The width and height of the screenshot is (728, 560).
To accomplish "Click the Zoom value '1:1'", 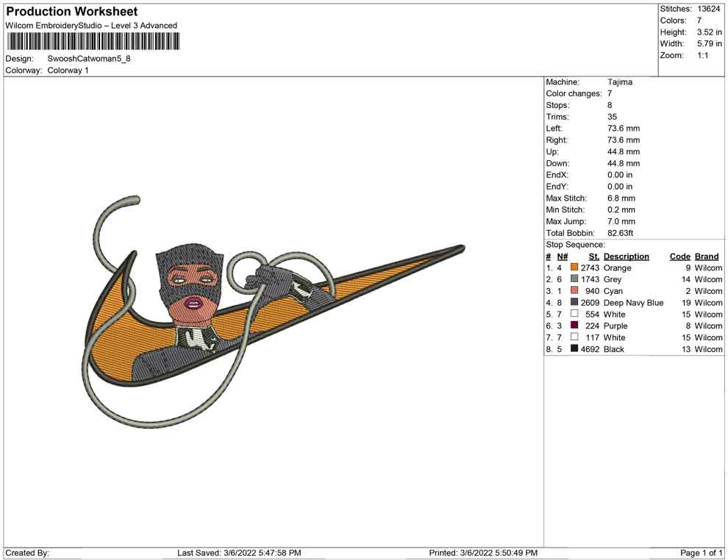I will 702,55.
